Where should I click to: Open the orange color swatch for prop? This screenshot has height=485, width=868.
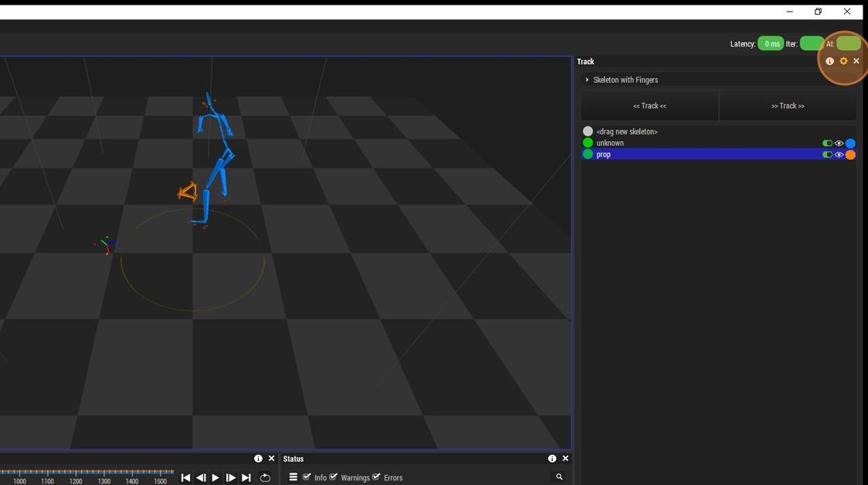[851, 154]
